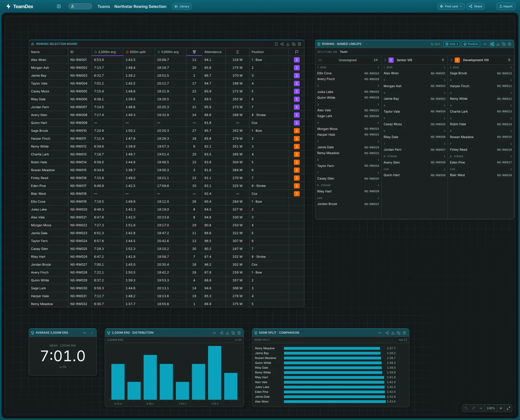This screenshot has width=520, height=420.
Task: Click the Share button in top bar
Action: coord(475,6)
